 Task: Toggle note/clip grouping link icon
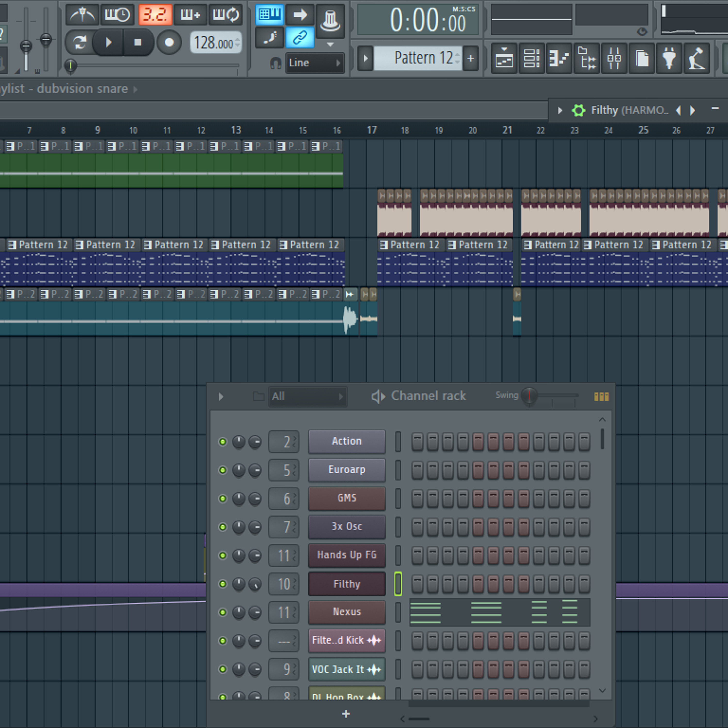click(x=300, y=38)
